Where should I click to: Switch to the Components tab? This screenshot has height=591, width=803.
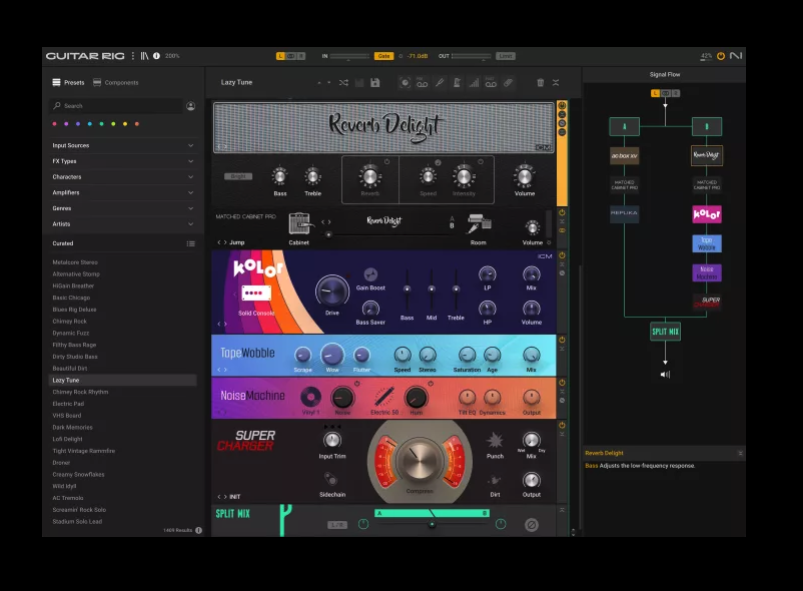116,82
